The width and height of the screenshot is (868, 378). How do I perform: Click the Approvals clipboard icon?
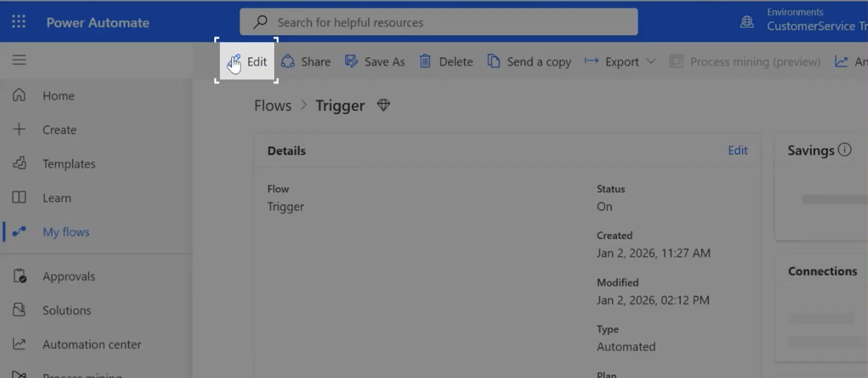[x=19, y=276]
